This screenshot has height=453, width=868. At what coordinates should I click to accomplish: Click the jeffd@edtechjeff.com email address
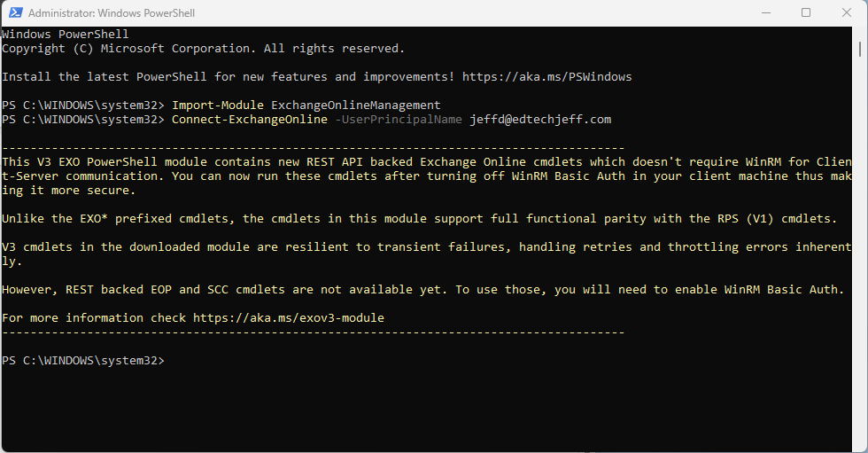(540, 120)
